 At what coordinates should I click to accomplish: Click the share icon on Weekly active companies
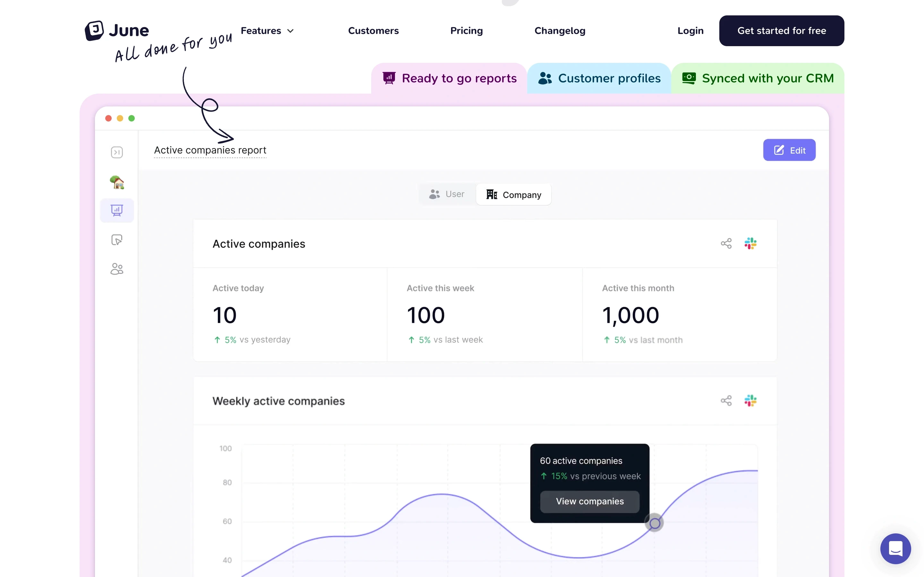(726, 400)
